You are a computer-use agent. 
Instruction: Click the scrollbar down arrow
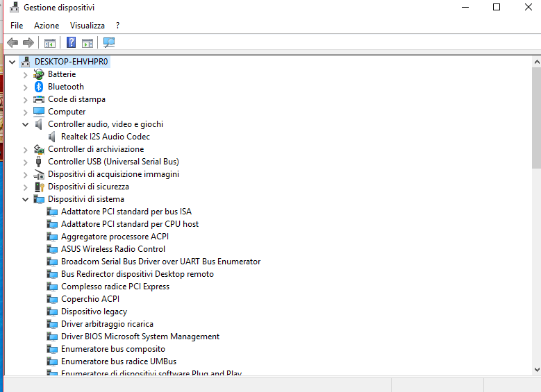(x=537, y=370)
